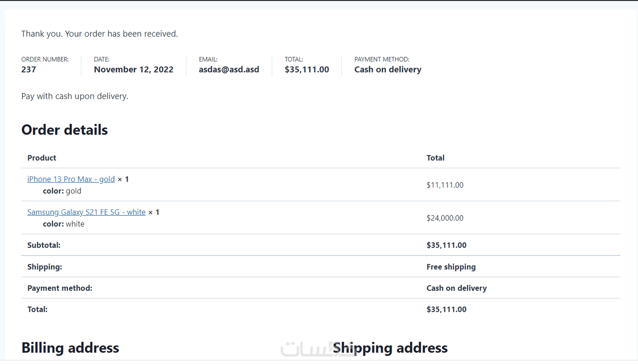Click the Total column header
Image resolution: width=638 pixels, height=364 pixels.
point(435,158)
